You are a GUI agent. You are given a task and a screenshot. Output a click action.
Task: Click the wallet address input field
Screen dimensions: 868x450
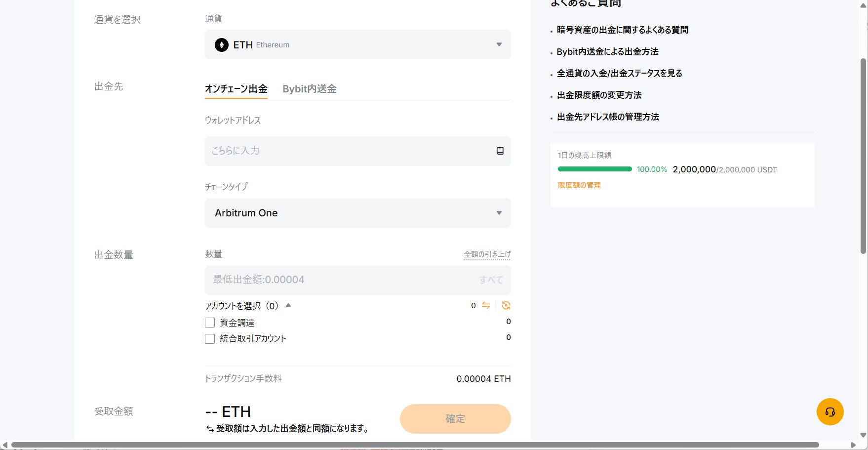pyautogui.click(x=346, y=151)
